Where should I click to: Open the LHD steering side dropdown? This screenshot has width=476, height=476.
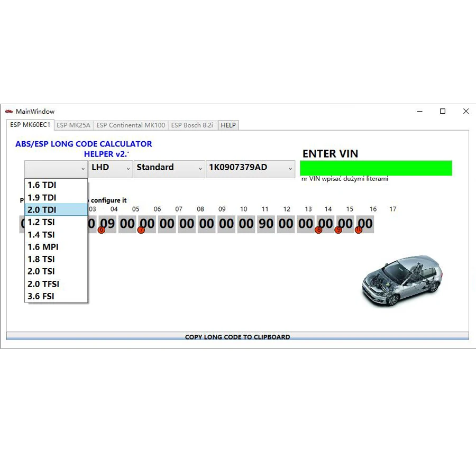coord(111,169)
